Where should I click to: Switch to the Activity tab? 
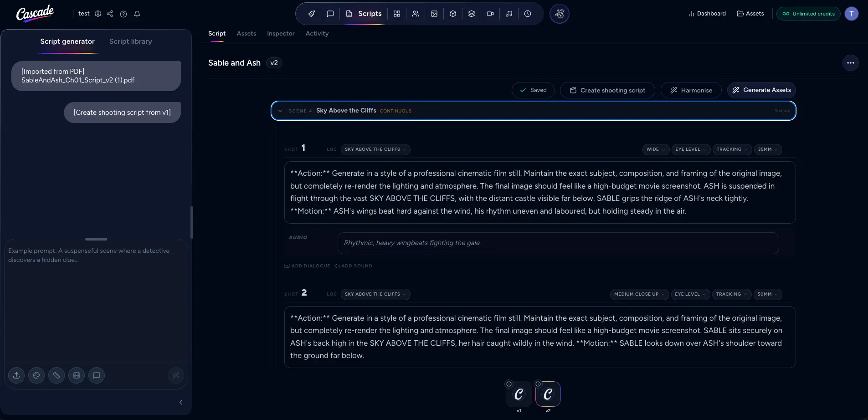click(x=317, y=33)
